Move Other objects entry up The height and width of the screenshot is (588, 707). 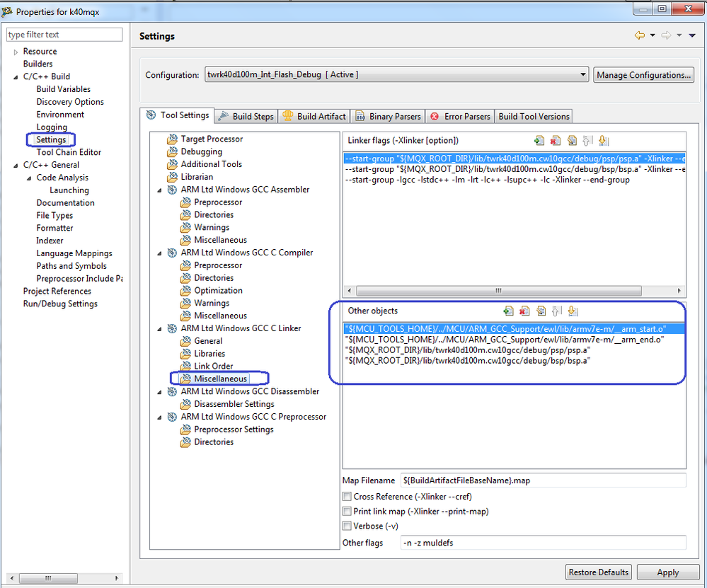pos(556,311)
